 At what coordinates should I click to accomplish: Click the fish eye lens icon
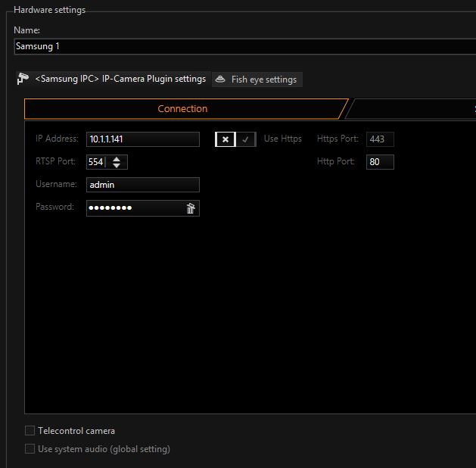coord(220,80)
